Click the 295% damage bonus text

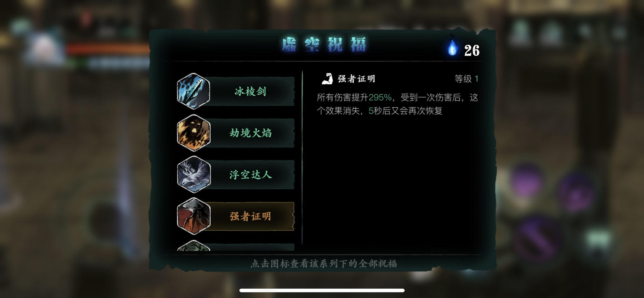380,98
